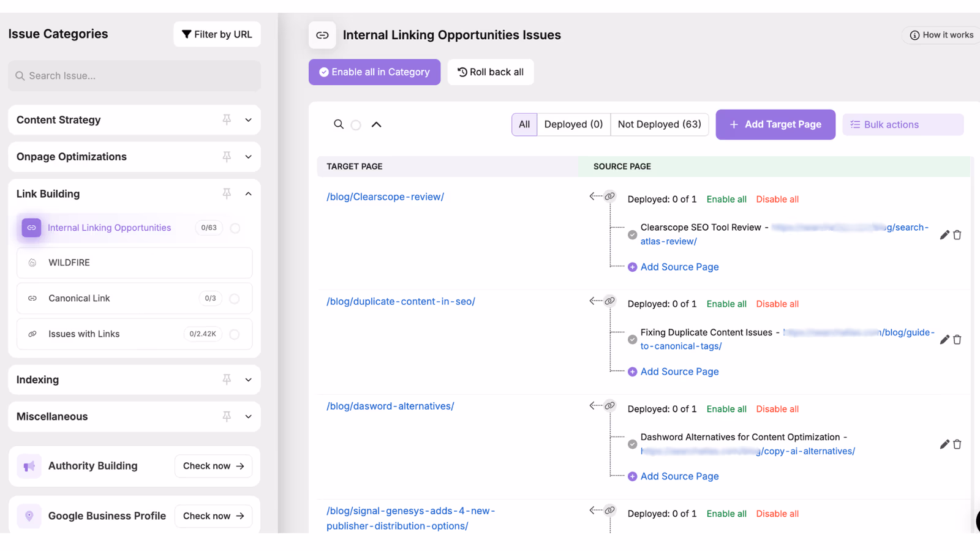Click the Add Target Page button

coord(775,124)
